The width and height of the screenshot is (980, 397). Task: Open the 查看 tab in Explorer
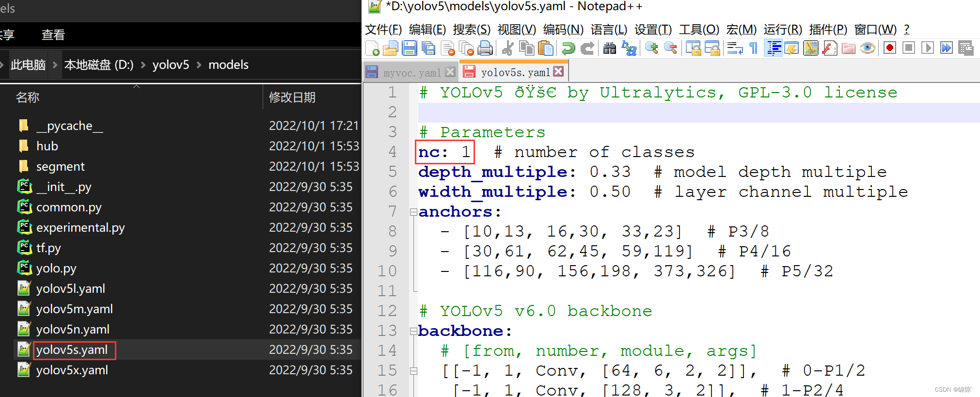[53, 35]
